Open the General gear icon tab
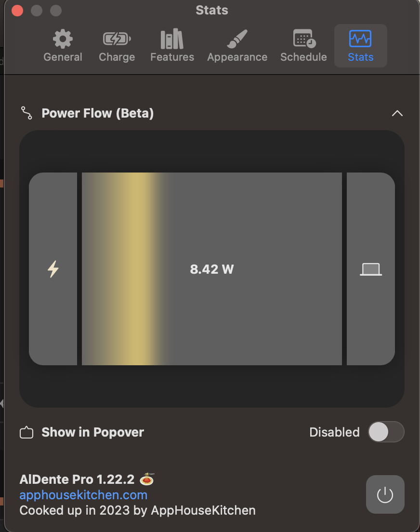This screenshot has width=420, height=532. [63, 39]
